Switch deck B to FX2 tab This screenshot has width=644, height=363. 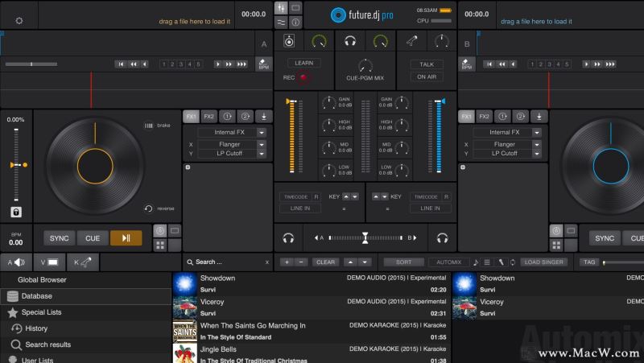coord(485,117)
